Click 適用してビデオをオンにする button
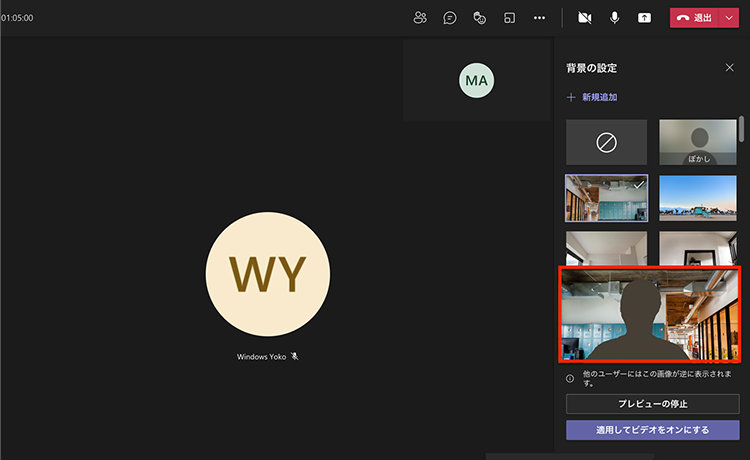750x460 pixels. coord(651,430)
